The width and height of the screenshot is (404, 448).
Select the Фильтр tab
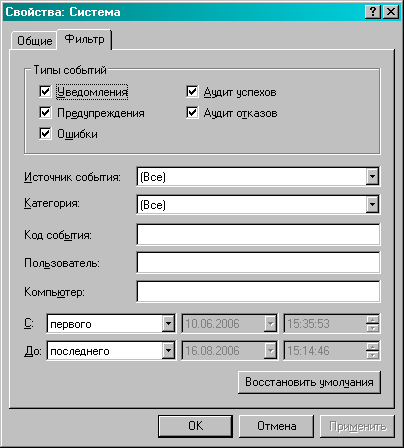click(84, 39)
